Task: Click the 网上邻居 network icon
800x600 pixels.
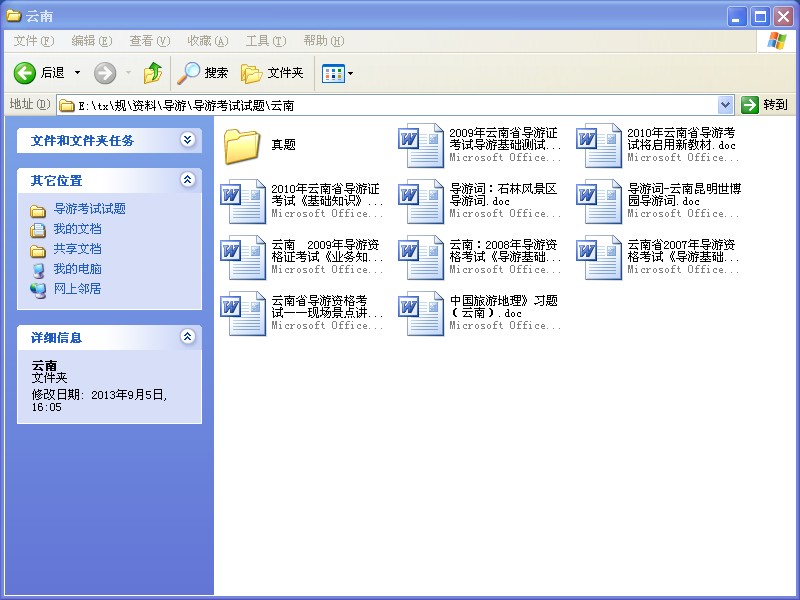Action: point(38,290)
